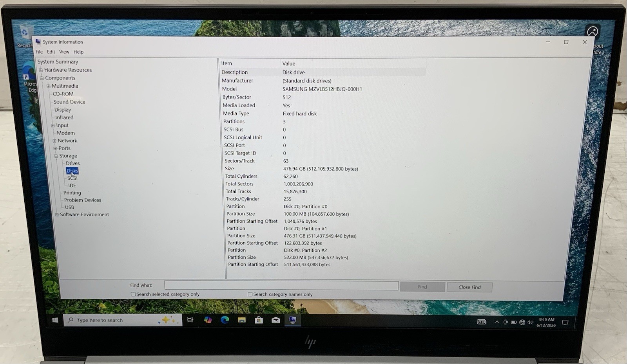Select the Problem Devices category
Screen dimensions: 627x364
pos(83,200)
